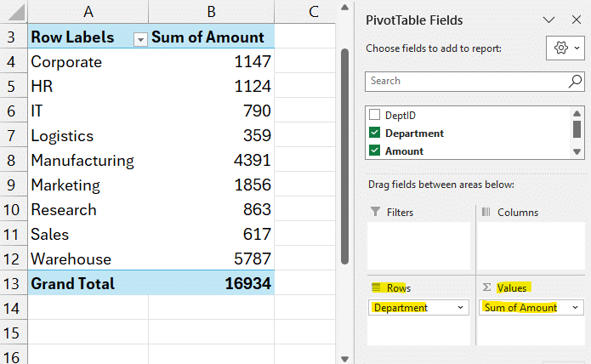The height and width of the screenshot is (364, 591).
Task: Open the gear Tools layout menu
Action: [565, 48]
